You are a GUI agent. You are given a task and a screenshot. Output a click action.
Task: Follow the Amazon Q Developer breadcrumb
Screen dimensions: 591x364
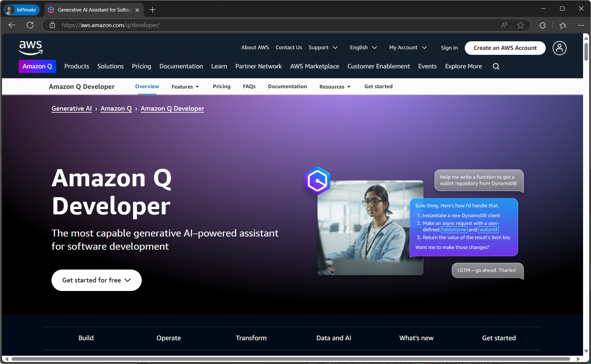point(172,109)
